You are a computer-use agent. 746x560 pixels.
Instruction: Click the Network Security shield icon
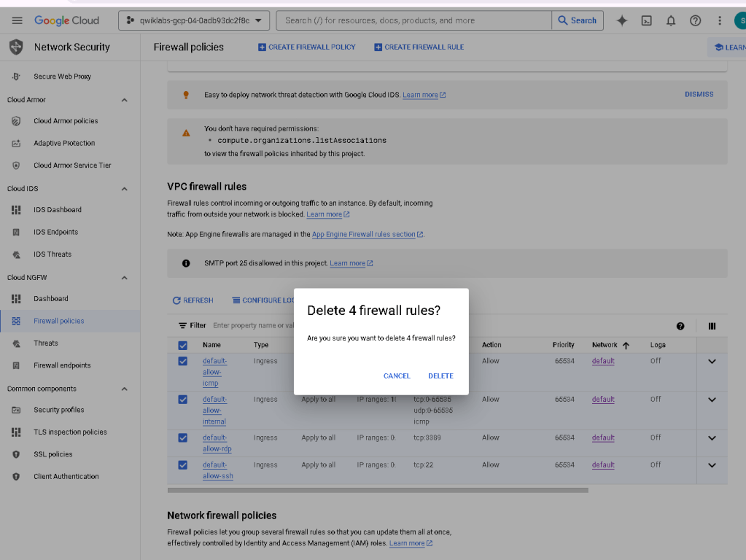[x=16, y=47]
